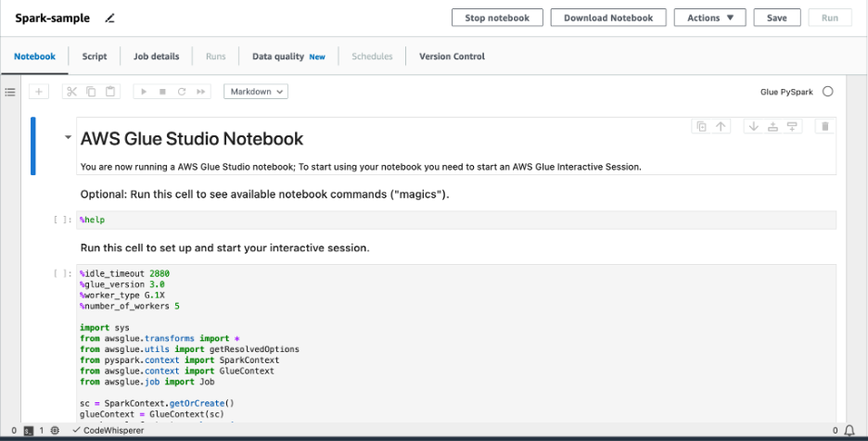Click the '%worker_type G.1X' line
Viewport: 868px width, 441px height.
(121, 295)
